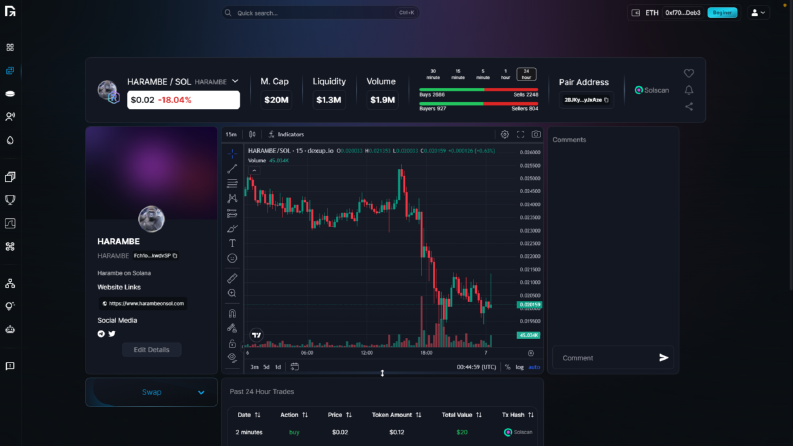The image size is (793, 446).
Task: Select the text annotation tool
Action: (232, 243)
